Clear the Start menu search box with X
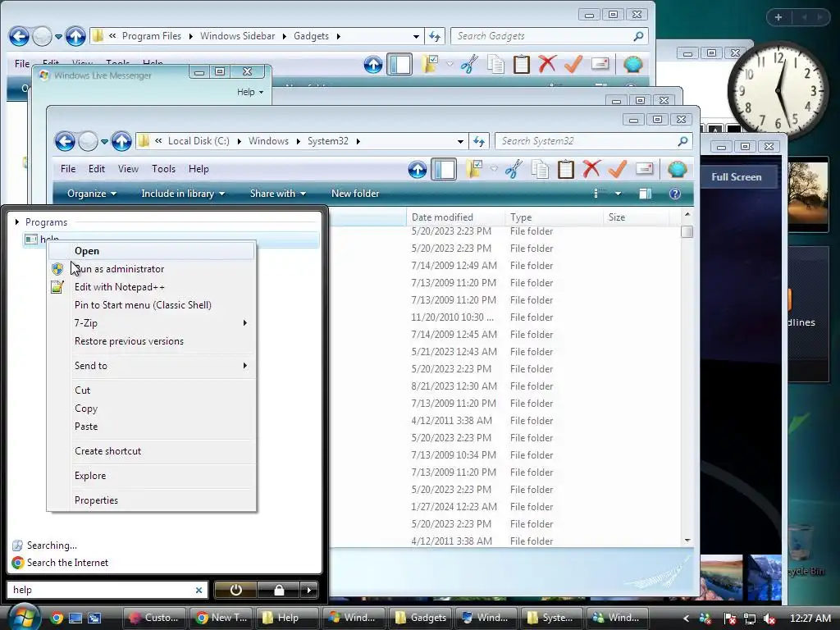Viewport: 840px width, 630px height. pyautogui.click(x=199, y=590)
